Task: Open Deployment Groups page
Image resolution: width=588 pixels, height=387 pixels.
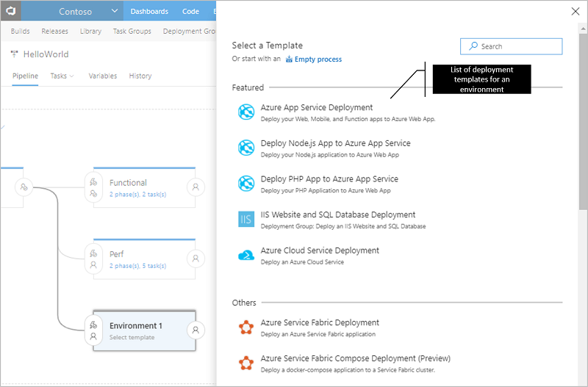Action: pos(189,31)
